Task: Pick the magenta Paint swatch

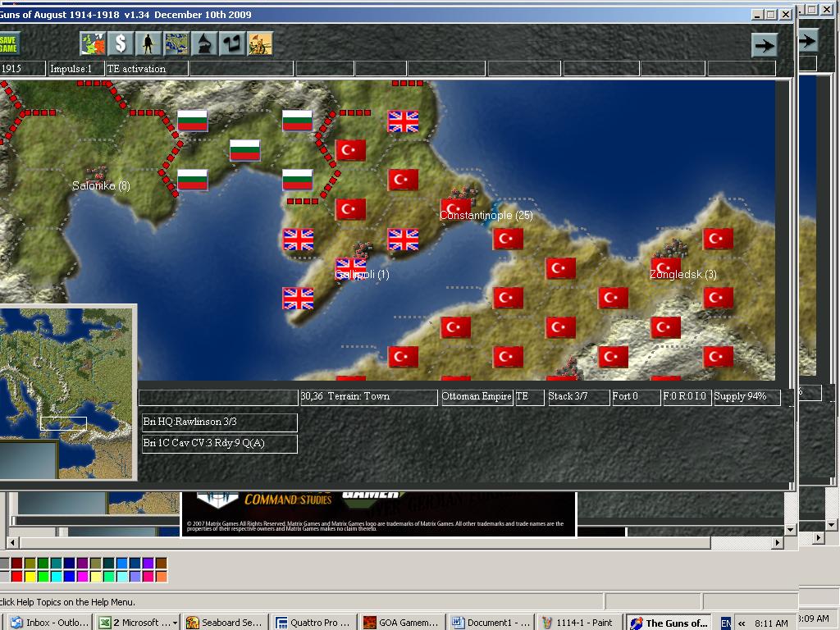Action: coord(82,577)
